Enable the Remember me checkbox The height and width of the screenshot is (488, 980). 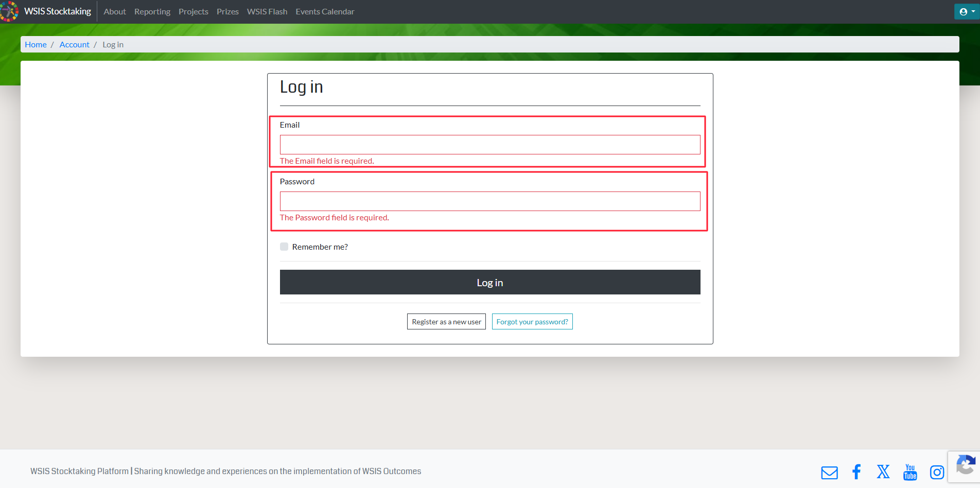tap(284, 247)
